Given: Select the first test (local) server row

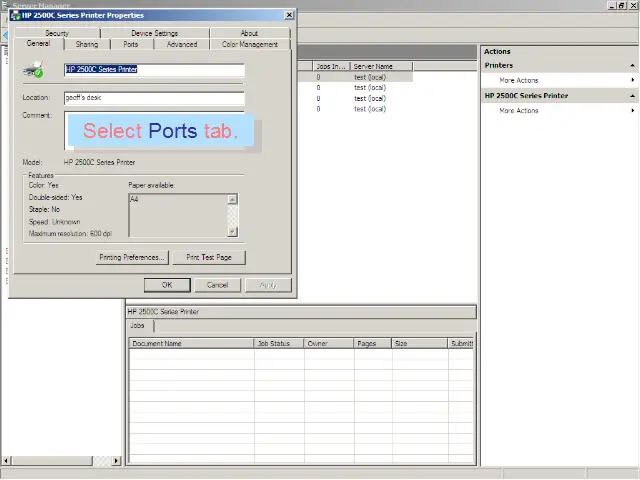Looking at the screenshot, I should tap(370, 77).
